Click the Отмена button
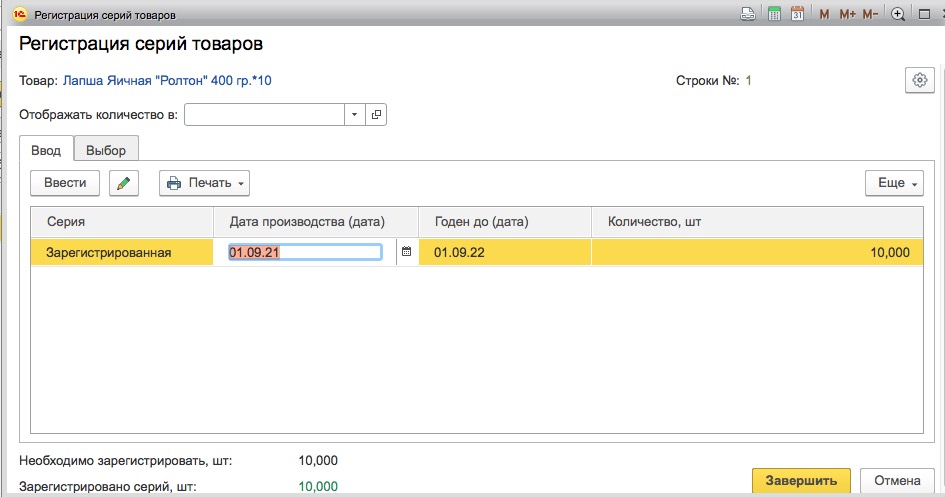 (x=897, y=481)
